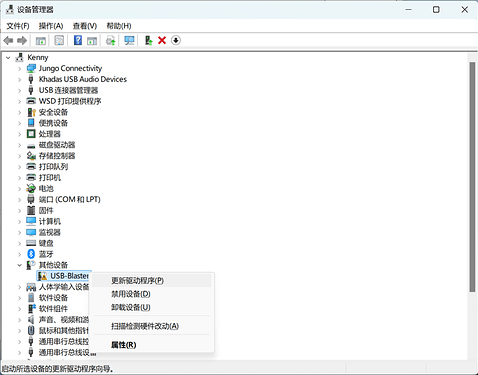The image size is (478, 375).
Task: Click the firmware icon beside 固件
Action: tap(31, 210)
